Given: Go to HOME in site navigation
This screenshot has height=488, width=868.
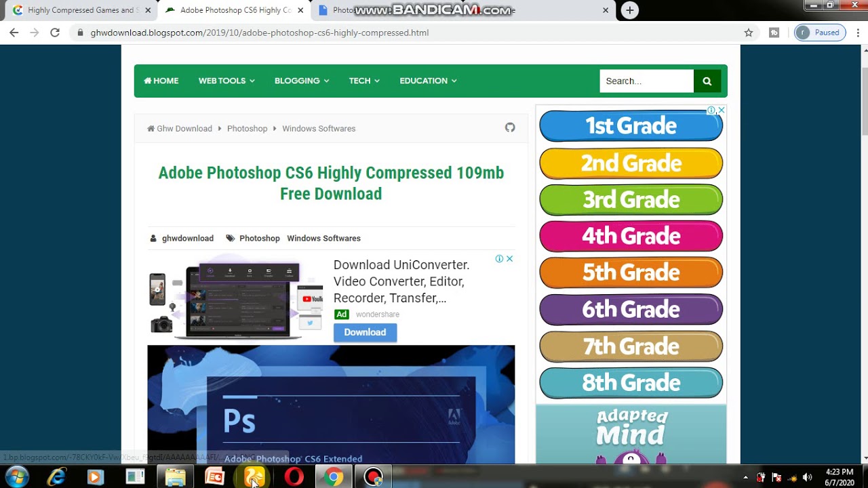Looking at the screenshot, I should point(161,81).
